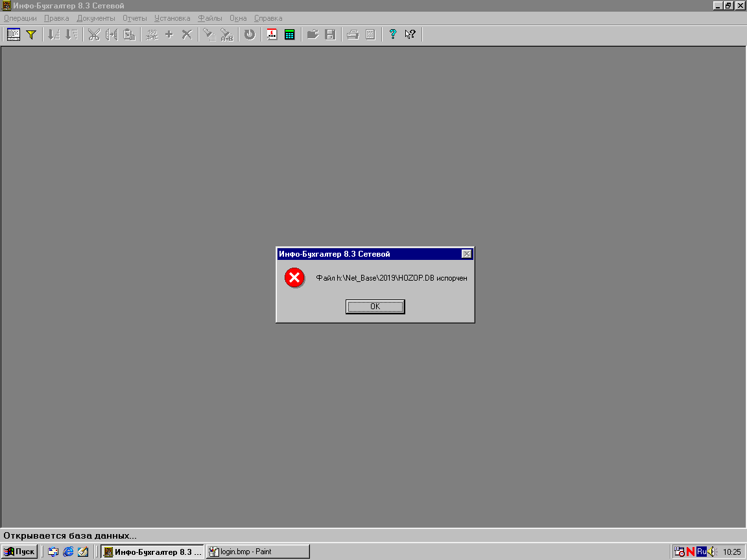Click the toolbar icon labeled 180
The image size is (747, 560).
click(x=152, y=34)
